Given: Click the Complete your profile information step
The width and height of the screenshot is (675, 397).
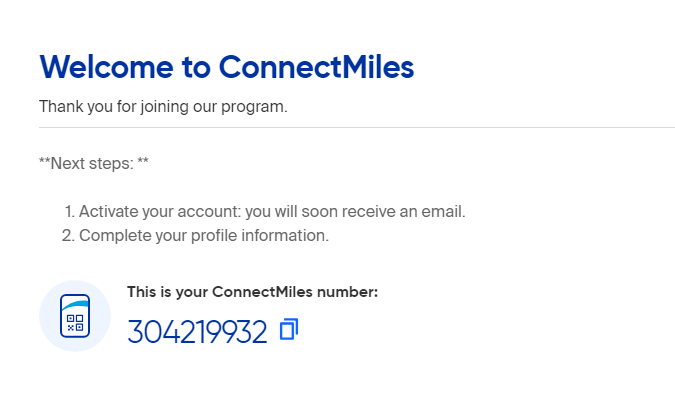Looking at the screenshot, I should (x=204, y=236).
